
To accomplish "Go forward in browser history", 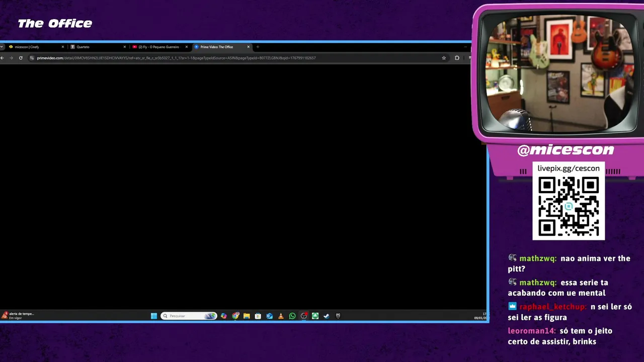I will (11, 58).
